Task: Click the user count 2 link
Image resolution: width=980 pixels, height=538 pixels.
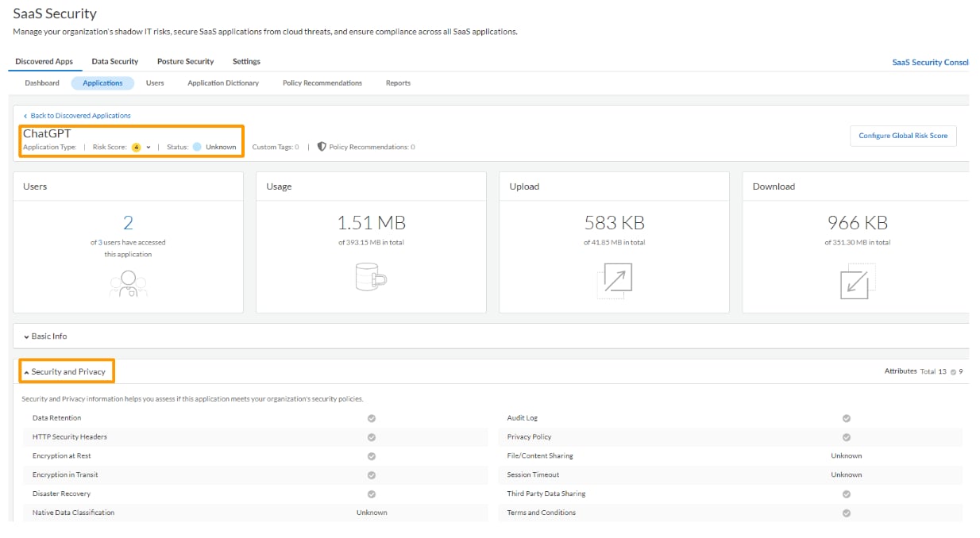Action: click(x=128, y=222)
